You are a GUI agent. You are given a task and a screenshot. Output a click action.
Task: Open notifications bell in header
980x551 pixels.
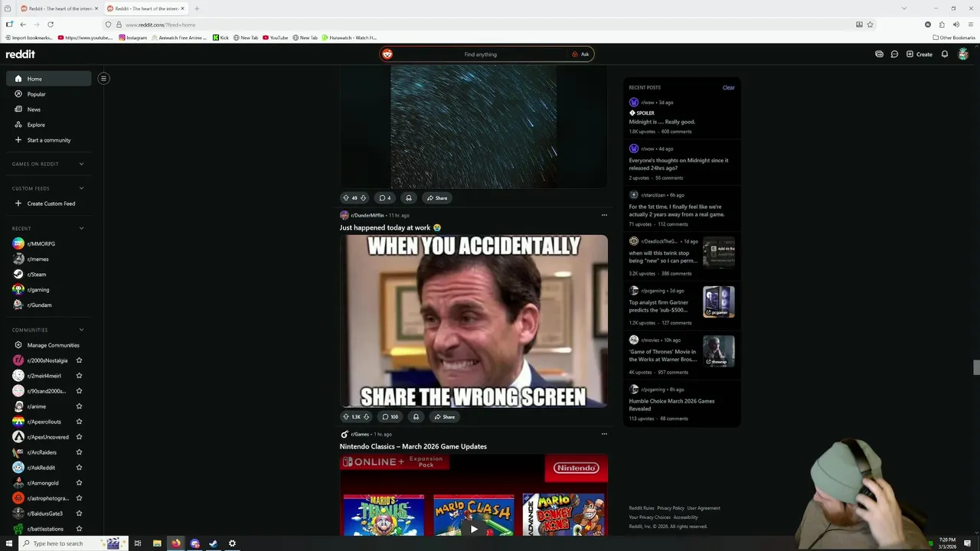[x=945, y=54]
